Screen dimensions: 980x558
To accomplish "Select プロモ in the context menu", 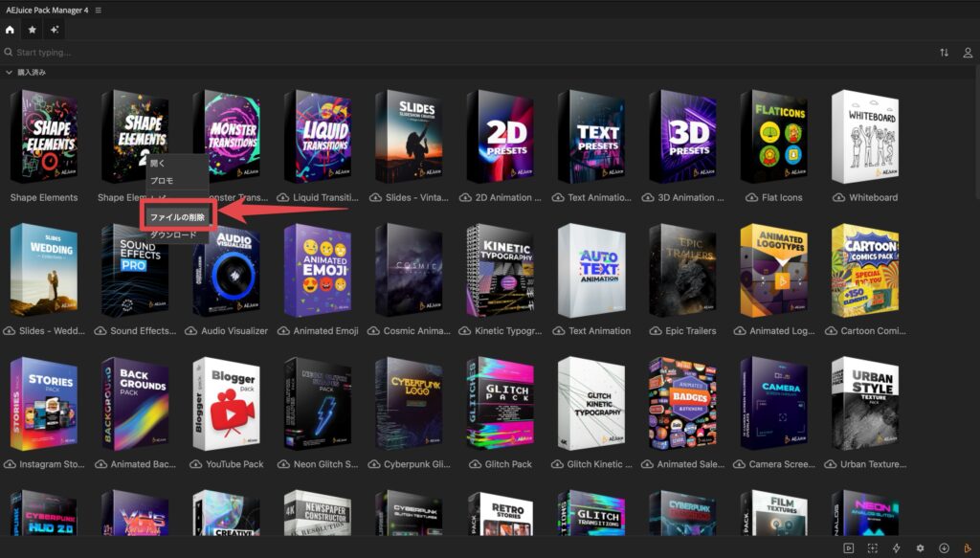I will point(162,181).
